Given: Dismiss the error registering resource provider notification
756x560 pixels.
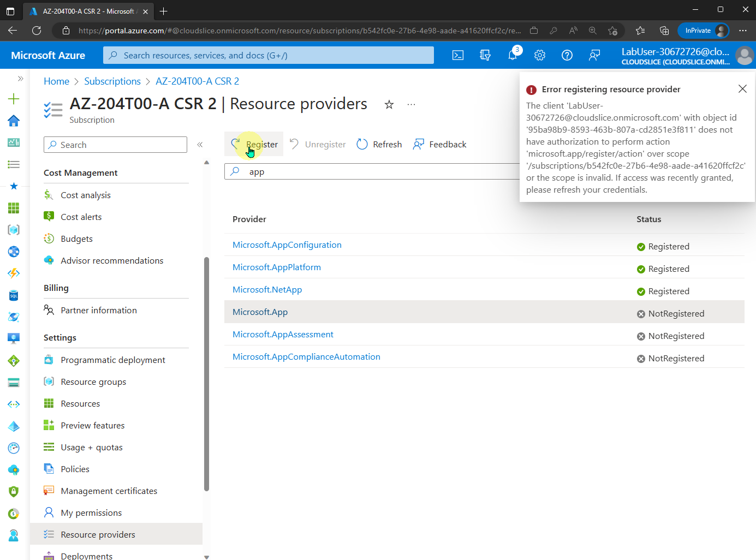Looking at the screenshot, I should click(742, 88).
